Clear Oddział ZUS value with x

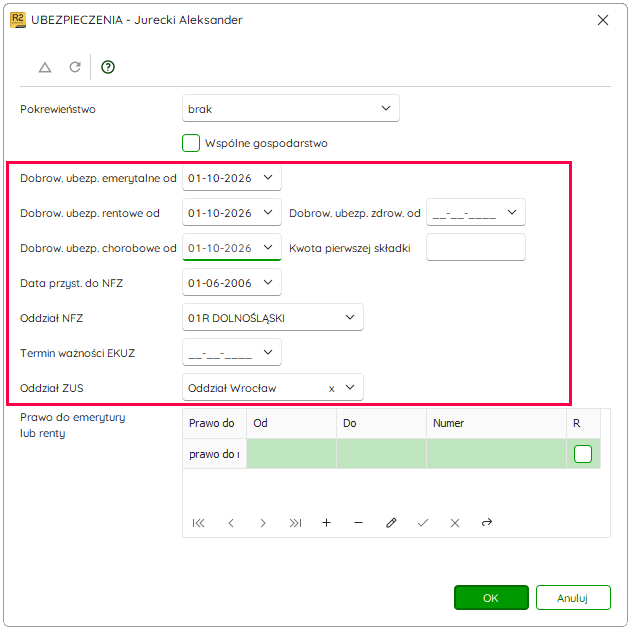(x=331, y=389)
